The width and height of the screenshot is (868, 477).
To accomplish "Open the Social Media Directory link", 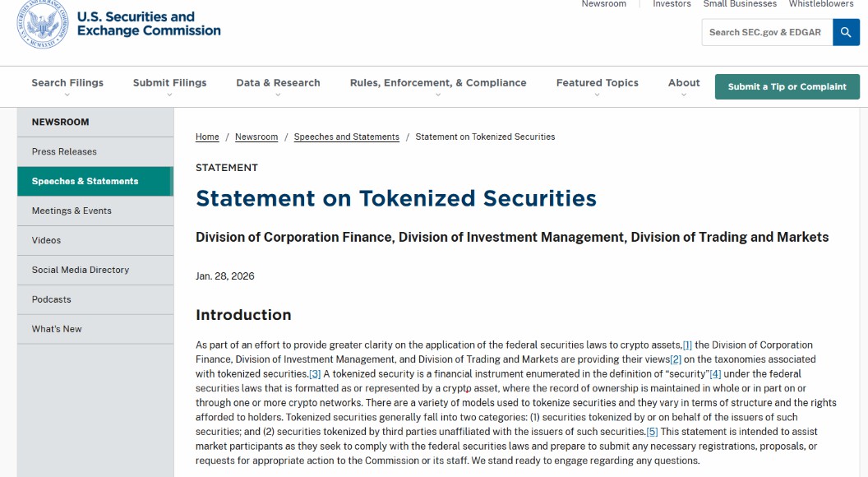I will coord(95,270).
